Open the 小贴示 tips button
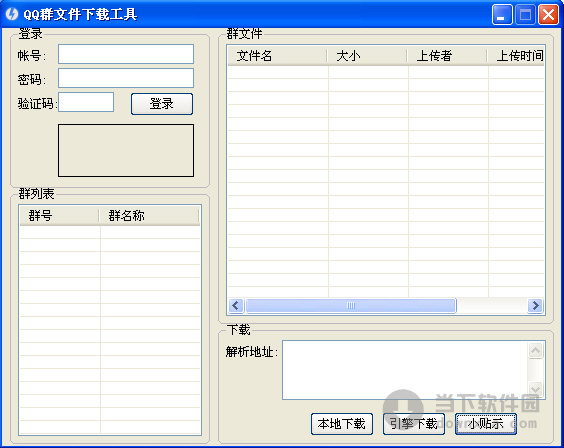Viewport: 564px width, 448px height. (x=486, y=424)
